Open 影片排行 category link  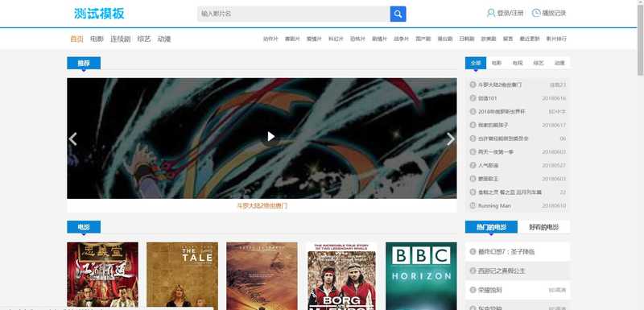pyautogui.click(x=556, y=39)
